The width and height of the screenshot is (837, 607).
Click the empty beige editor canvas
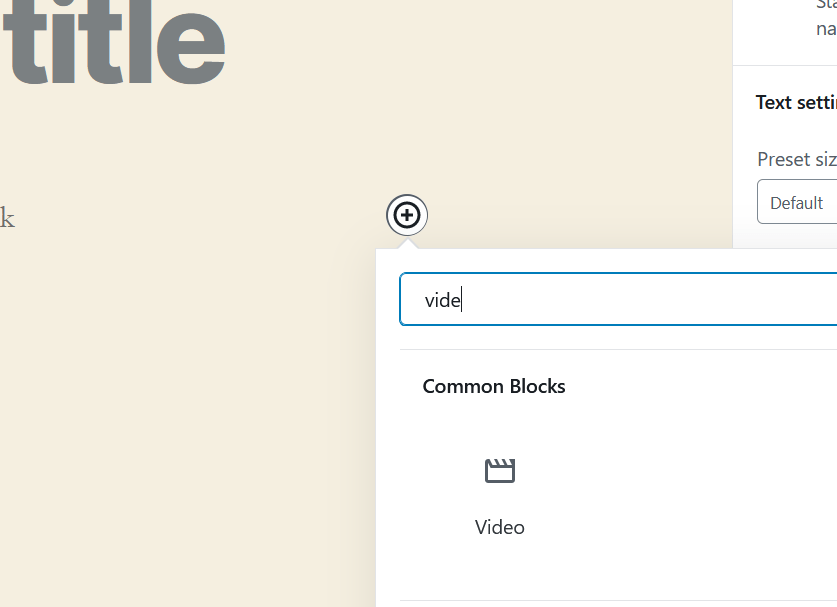point(187,400)
